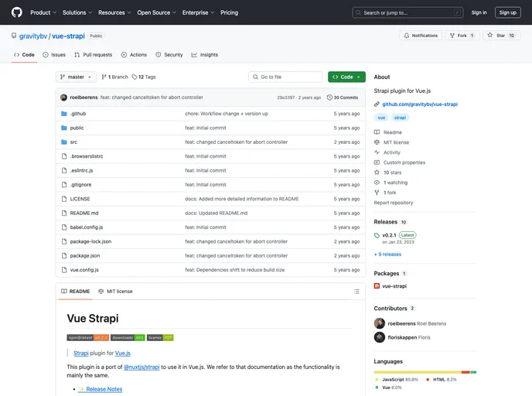The image size is (532, 396).
Task: Open the GitHub home logo
Action: click(17, 12)
